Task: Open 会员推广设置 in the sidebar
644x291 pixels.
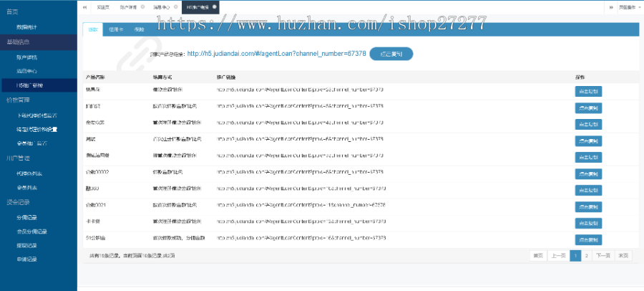Action: click(x=31, y=143)
